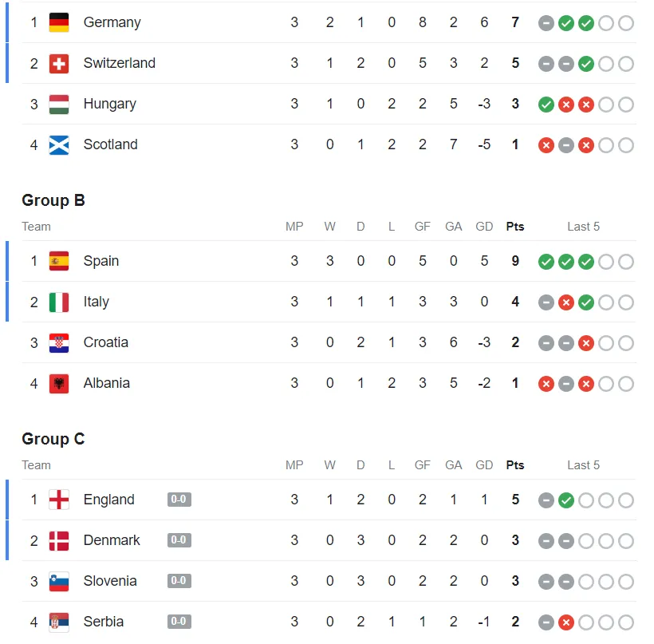Click Serbia's red loss indicator
The image size is (654, 644).
(566, 622)
